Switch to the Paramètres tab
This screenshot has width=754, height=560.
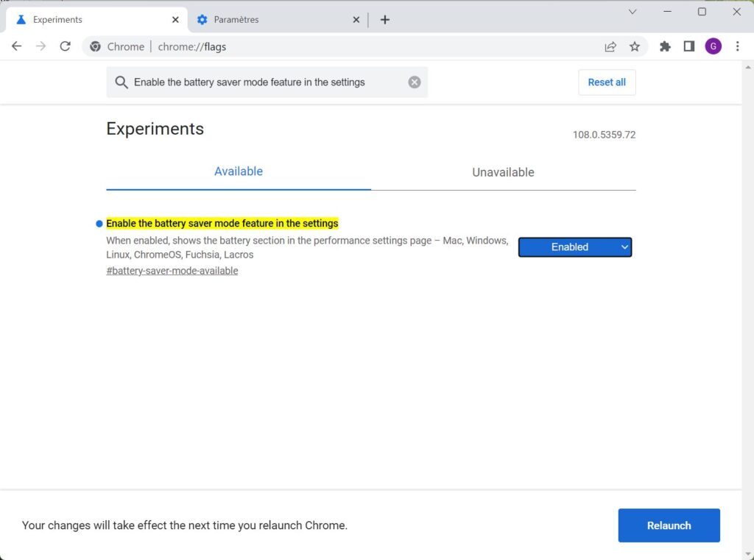point(278,20)
